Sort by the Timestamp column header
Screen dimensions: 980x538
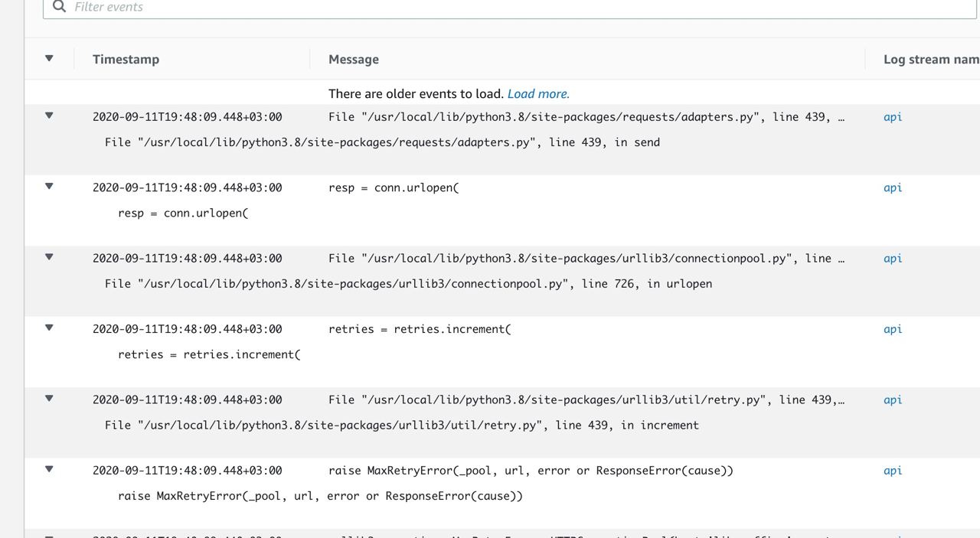(126, 59)
